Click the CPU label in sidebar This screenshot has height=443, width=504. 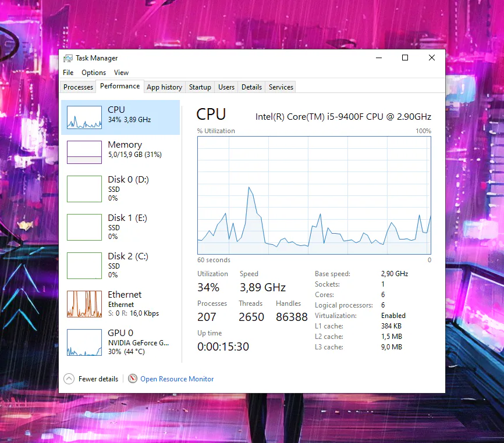[x=116, y=110]
